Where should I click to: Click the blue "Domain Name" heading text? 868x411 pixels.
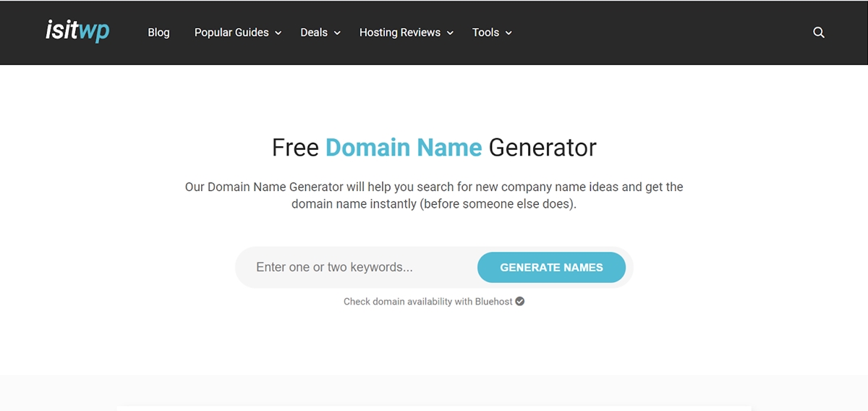(x=404, y=148)
